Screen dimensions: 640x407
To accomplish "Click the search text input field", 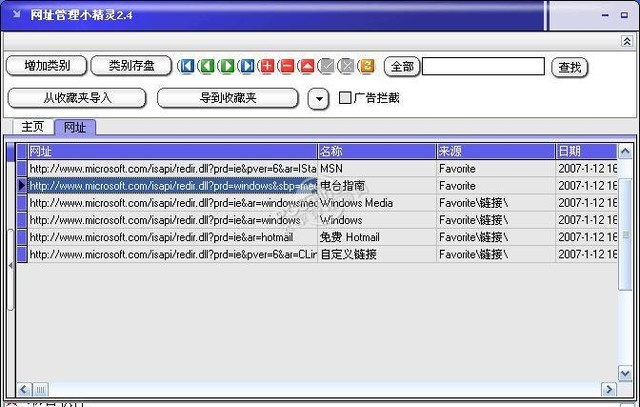I will tap(483, 67).
